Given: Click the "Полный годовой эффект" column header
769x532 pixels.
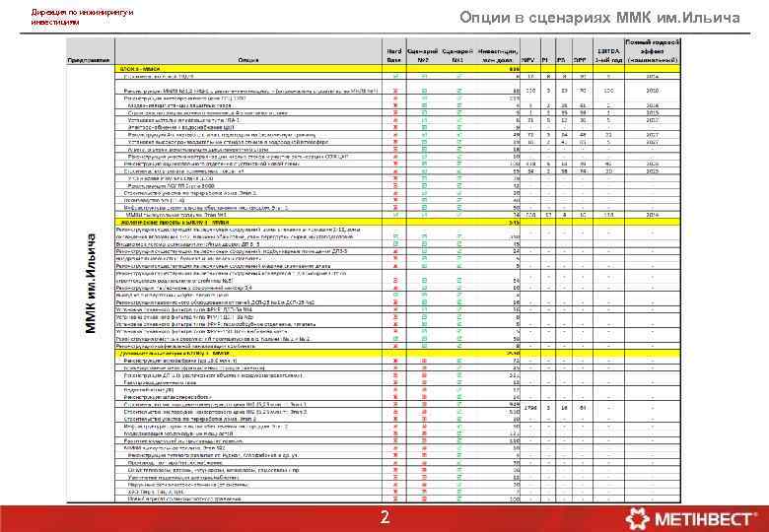Looking at the screenshot, I should point(653,51).
